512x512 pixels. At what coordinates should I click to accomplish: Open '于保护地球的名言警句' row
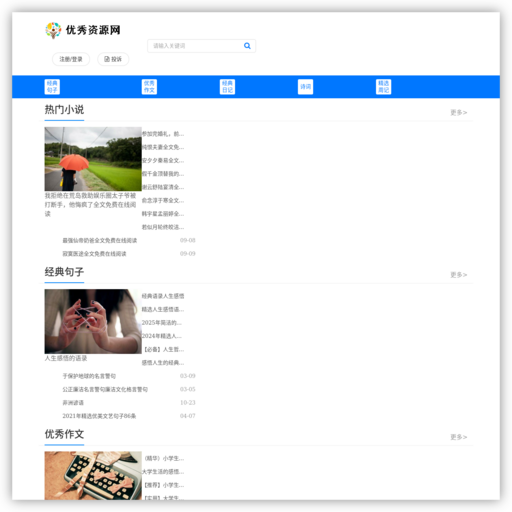tap(89, 376)
